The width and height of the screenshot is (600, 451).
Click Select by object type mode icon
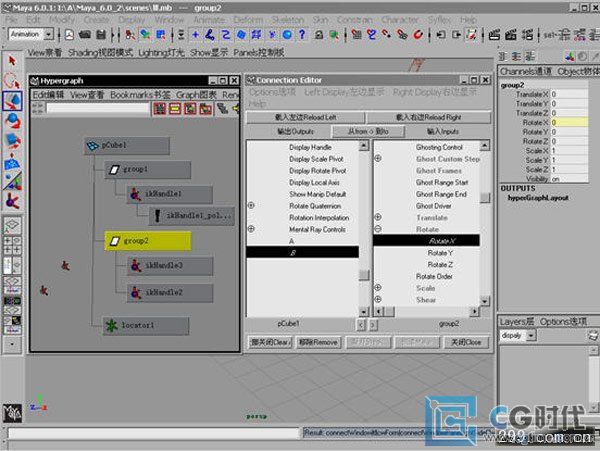[x=145, y=35]
